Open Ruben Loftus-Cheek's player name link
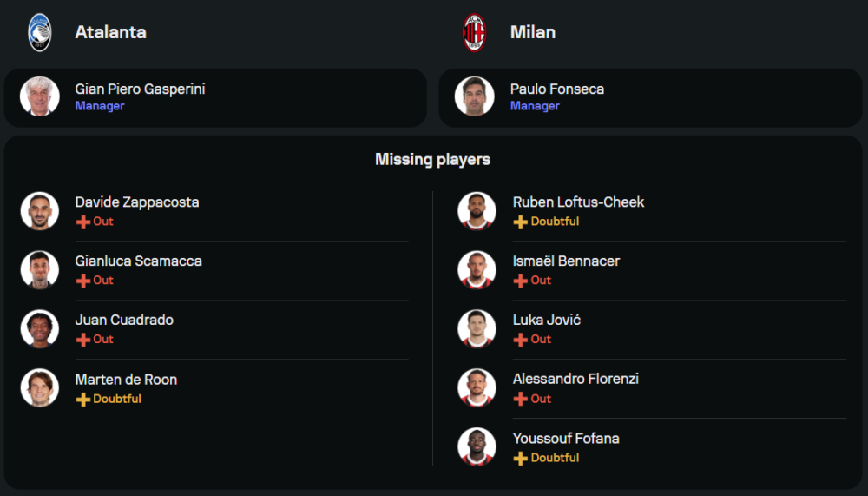Viewport: 868px width, 496px height. coord(578,202)
